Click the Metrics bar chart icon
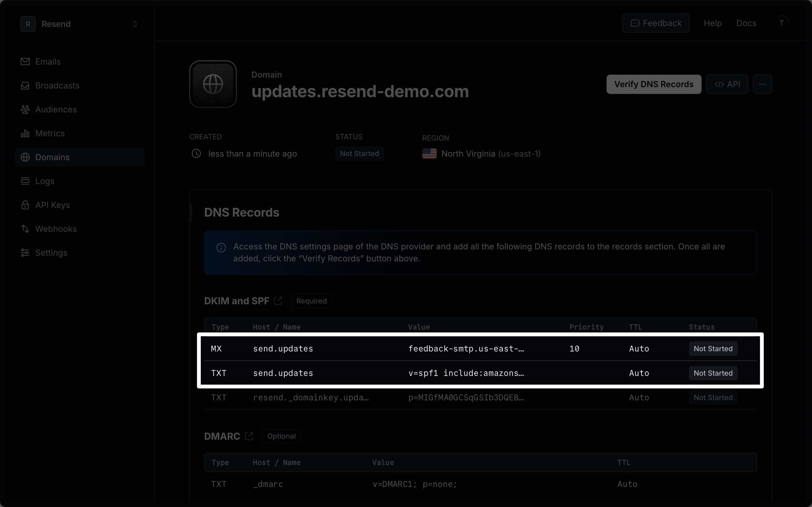Screen dimensions: 812x507 (x=25, y=133)
